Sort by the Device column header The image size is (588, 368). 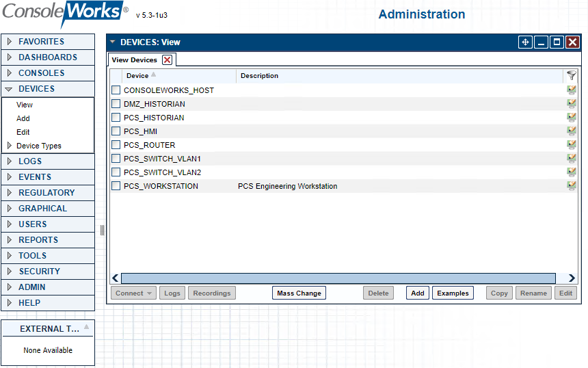tap(179, 76)
